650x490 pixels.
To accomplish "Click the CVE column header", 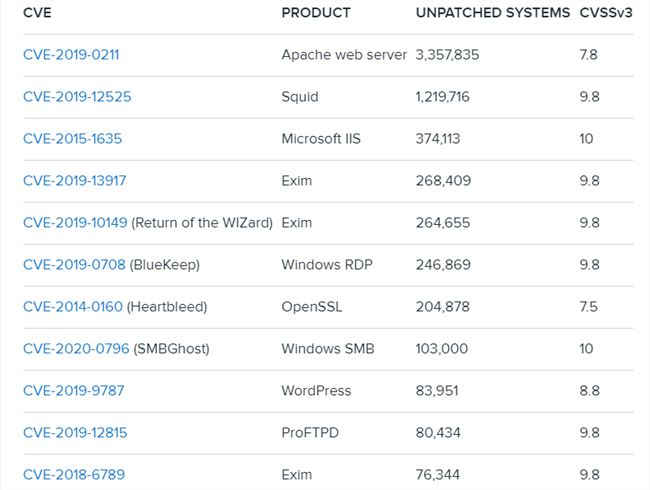I will 37,13.
